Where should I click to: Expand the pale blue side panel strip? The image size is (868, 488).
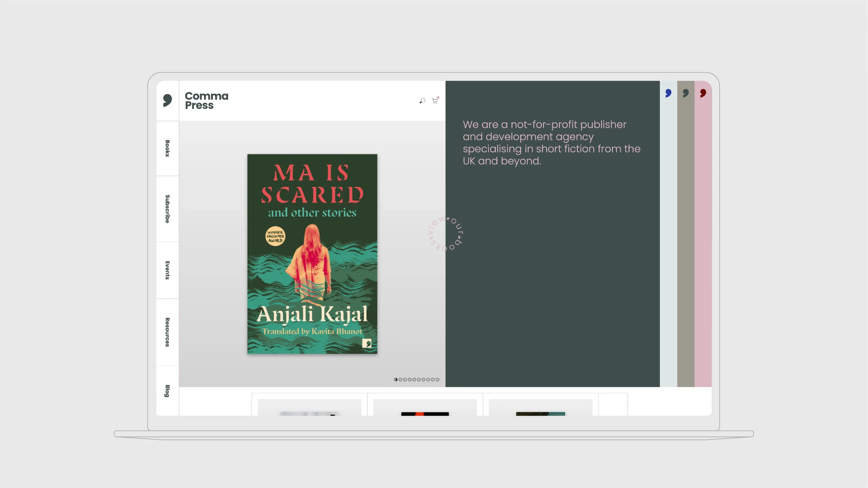668,236
